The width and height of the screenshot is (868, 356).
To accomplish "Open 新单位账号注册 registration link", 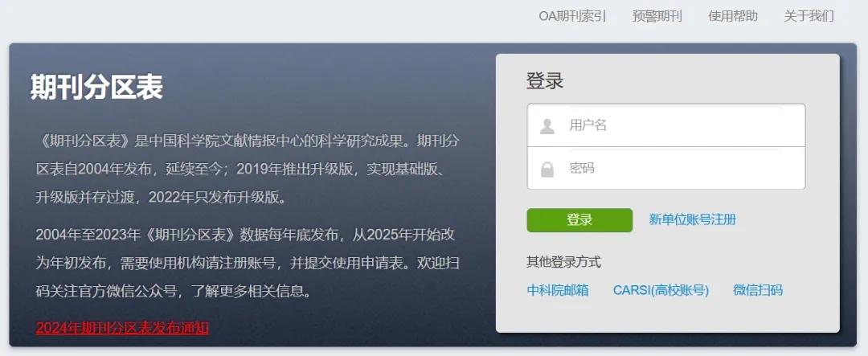I will [693, 220].
